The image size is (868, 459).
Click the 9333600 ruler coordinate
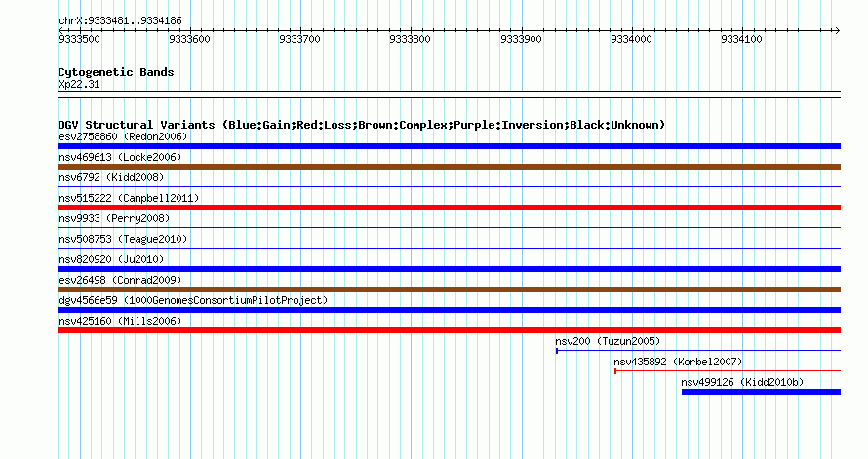[x=189, y=39]
